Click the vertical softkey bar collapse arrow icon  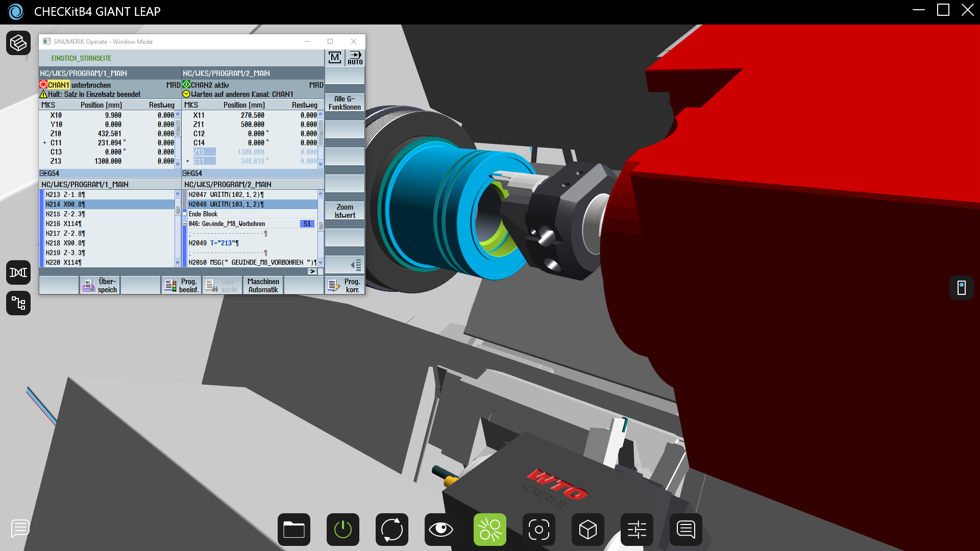click(356, 265)
